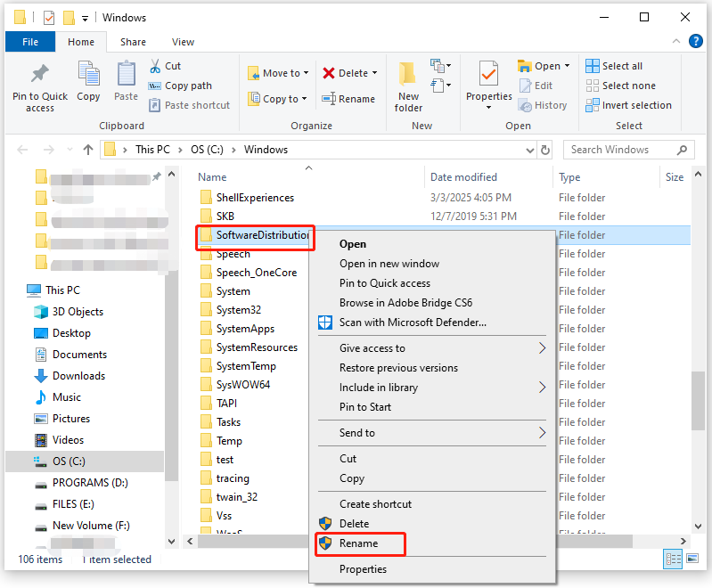Select the twain_32 folder
This screenshot has width=712, height=588.
point(236,497)
